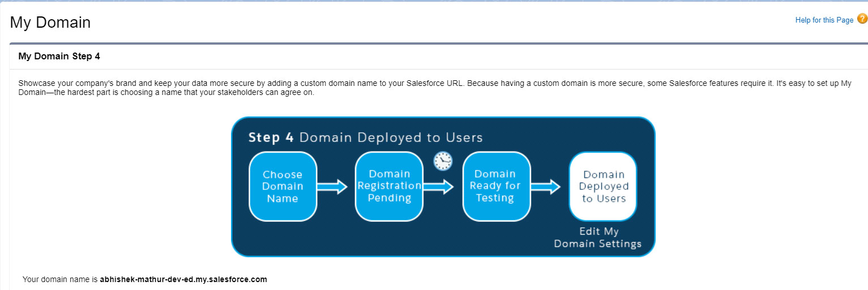Click the My Domain page title

click(x=50, y=23)
